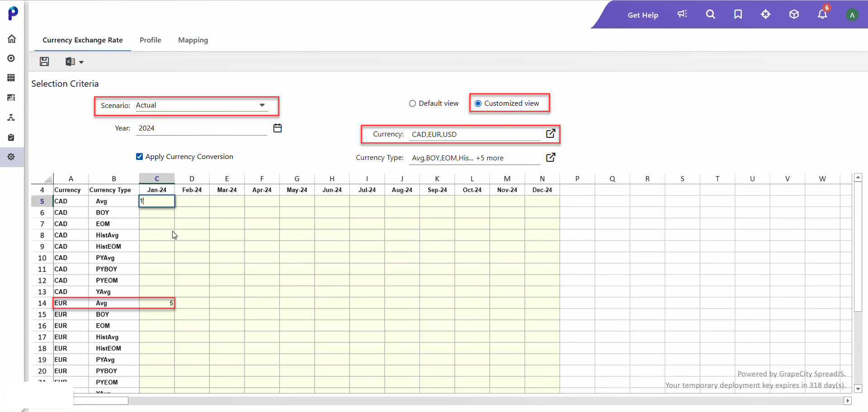Open the reports chart sidebar icon
The height and width of the screenshot is (412, 868).
[11, 98]
